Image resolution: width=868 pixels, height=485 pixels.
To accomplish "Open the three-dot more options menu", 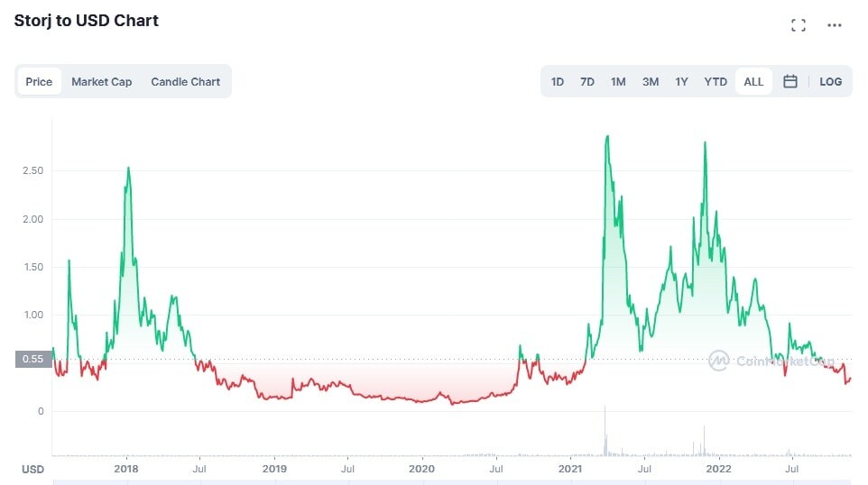I will click(835, 25).
